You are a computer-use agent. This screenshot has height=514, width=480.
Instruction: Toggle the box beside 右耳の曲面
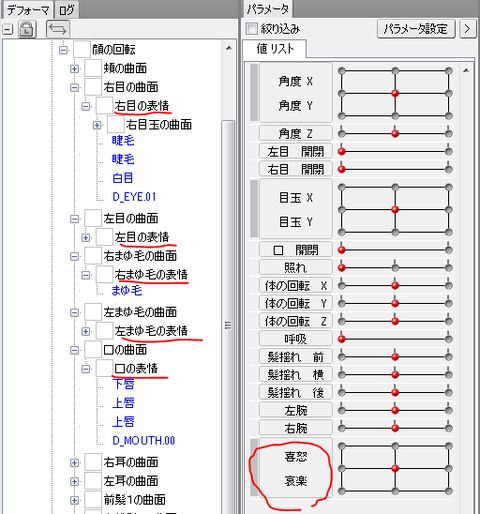pos(93,462)
